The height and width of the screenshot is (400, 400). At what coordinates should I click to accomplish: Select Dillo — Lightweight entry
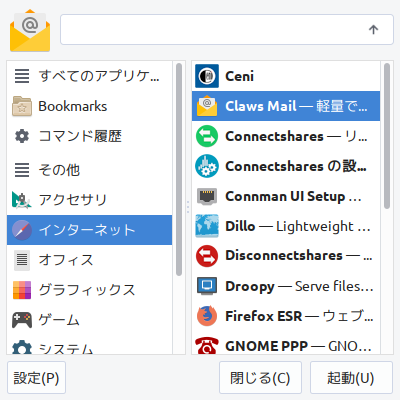286,226
